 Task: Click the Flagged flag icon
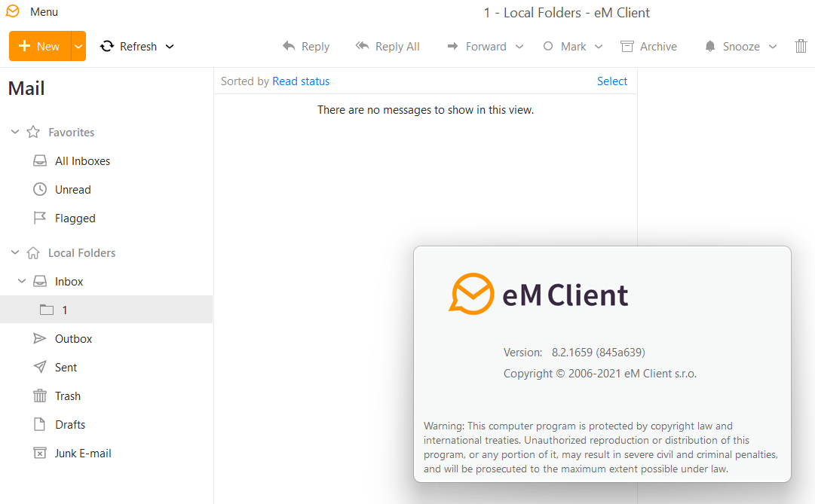coord(39,218)
